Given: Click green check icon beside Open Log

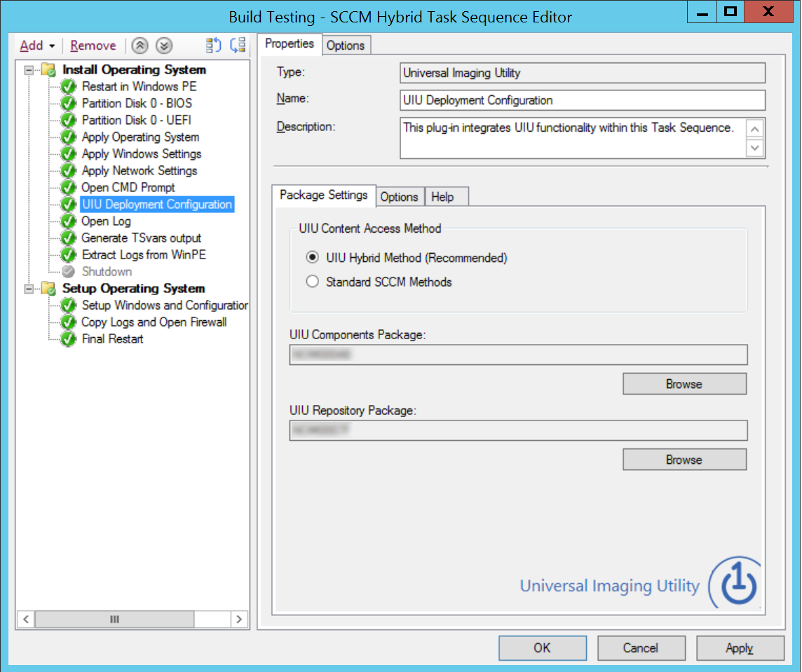Looking at the screenshot, I should tap(69, 221).
